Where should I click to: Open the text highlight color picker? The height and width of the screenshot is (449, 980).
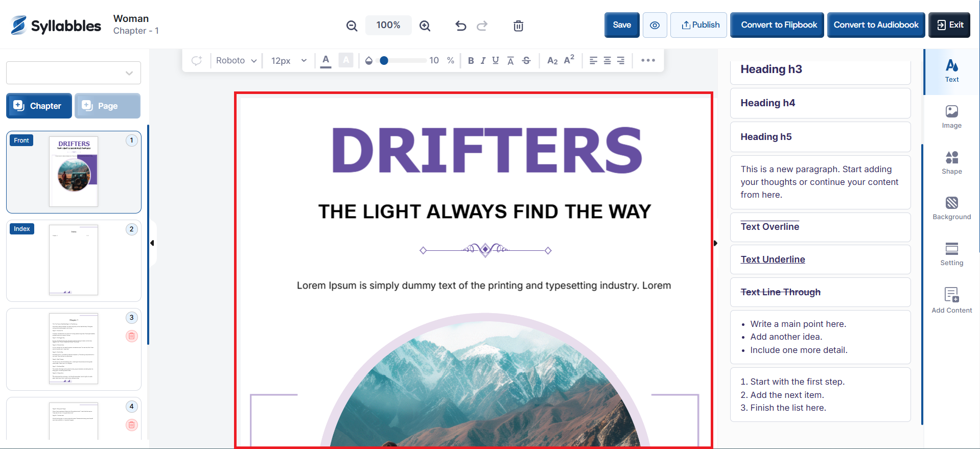tap(346, 60)
